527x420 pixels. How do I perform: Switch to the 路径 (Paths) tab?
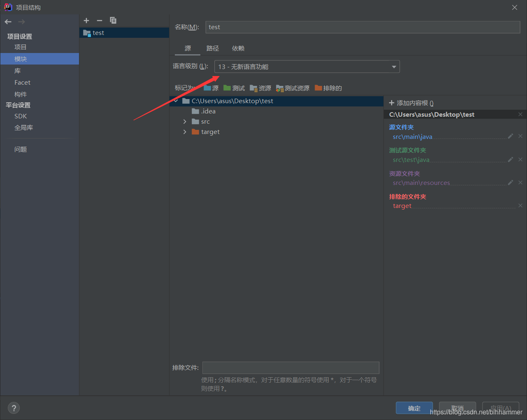pyautogui.click(x=213, y=48)
